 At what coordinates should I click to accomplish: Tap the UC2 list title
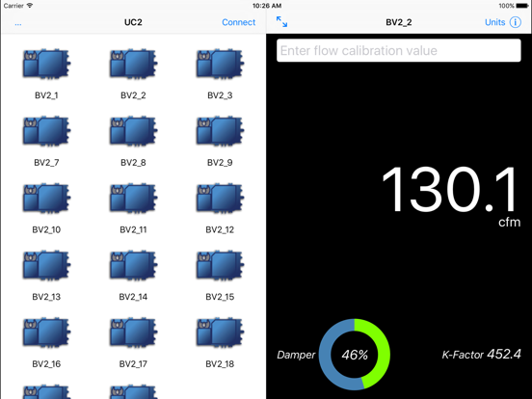coord(133,22)
